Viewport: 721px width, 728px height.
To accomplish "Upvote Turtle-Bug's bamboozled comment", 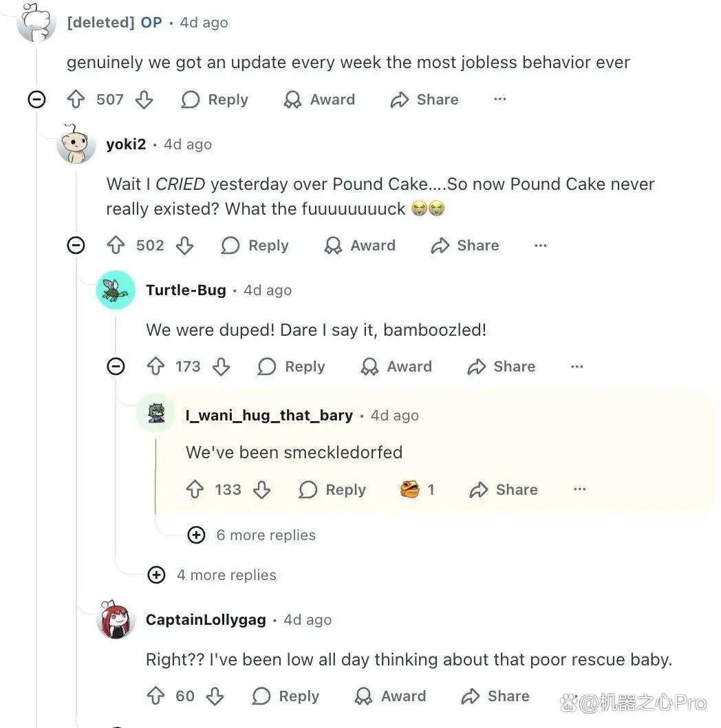I will (x=156, y=366).
